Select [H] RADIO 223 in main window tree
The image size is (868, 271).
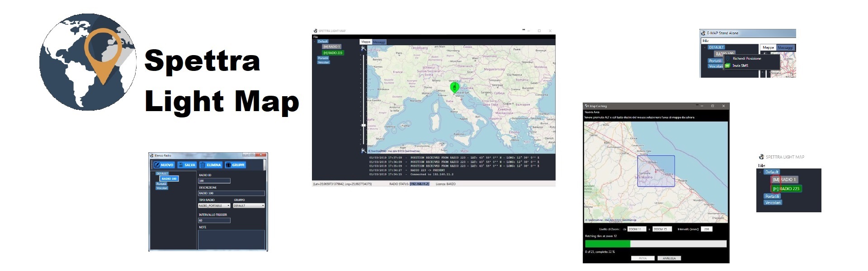pos(333,53)
